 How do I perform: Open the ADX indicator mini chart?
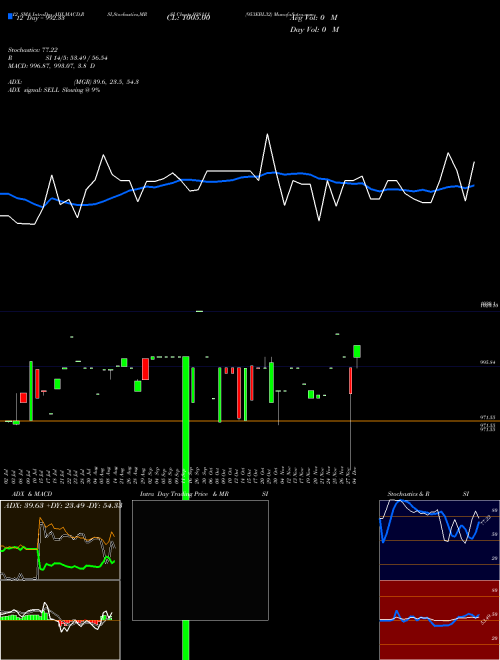point(60,540)
